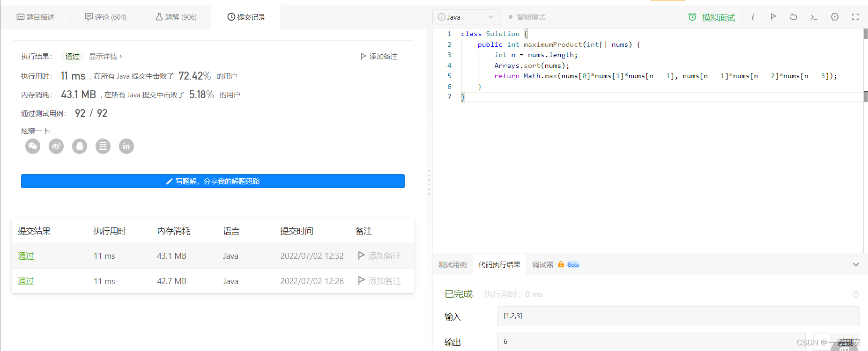Image resolution: width=868 pixels, height=351 pixels.
Task: Click the panel divider drag handle
Action: [x=429, y=182]
